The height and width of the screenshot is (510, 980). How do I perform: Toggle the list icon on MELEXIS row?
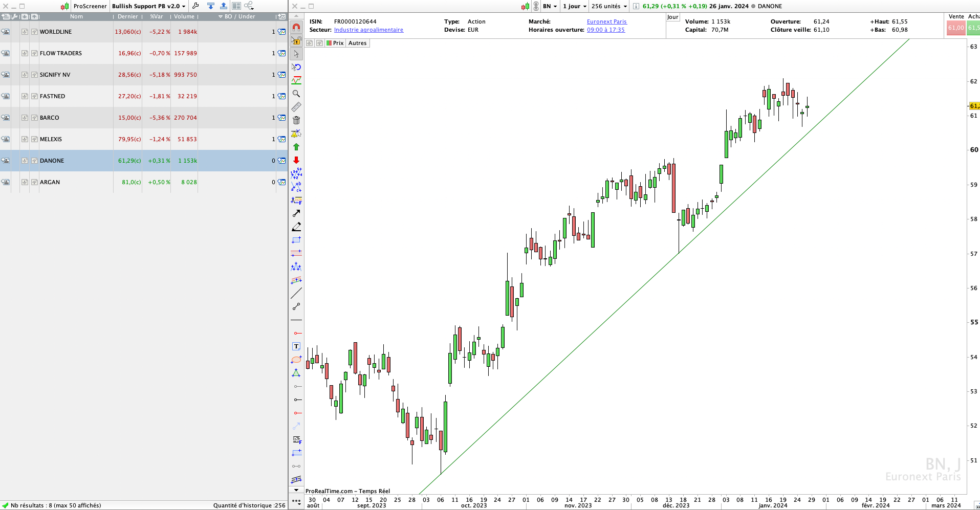point(5,139)
